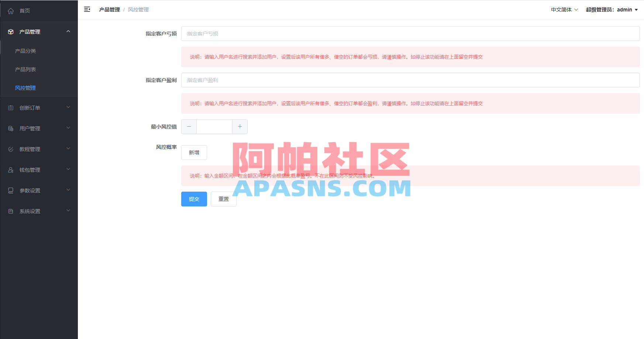Click the 新增 button under 风控概率
The width and height of the screenshot is (644, 339).
coord(194,153)
